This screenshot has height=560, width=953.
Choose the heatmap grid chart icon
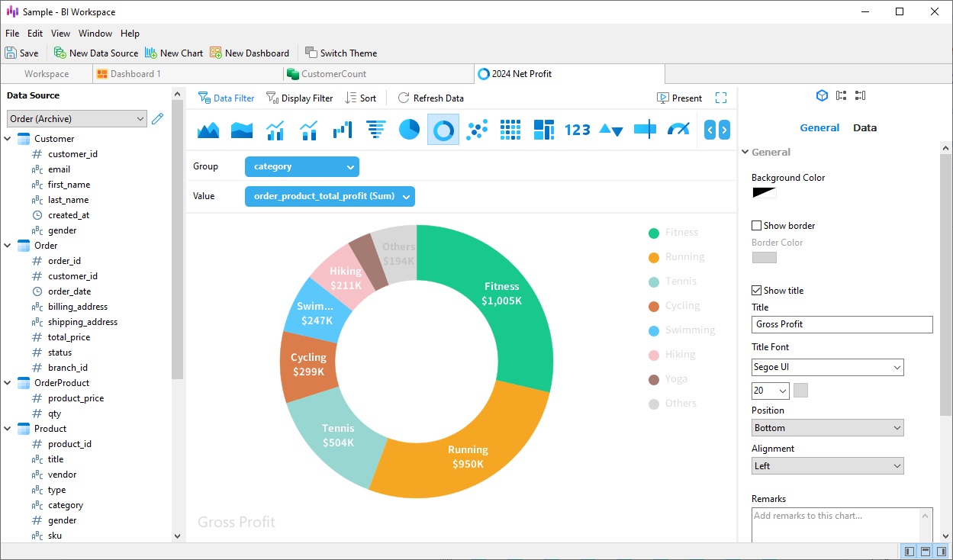(510, 130)
